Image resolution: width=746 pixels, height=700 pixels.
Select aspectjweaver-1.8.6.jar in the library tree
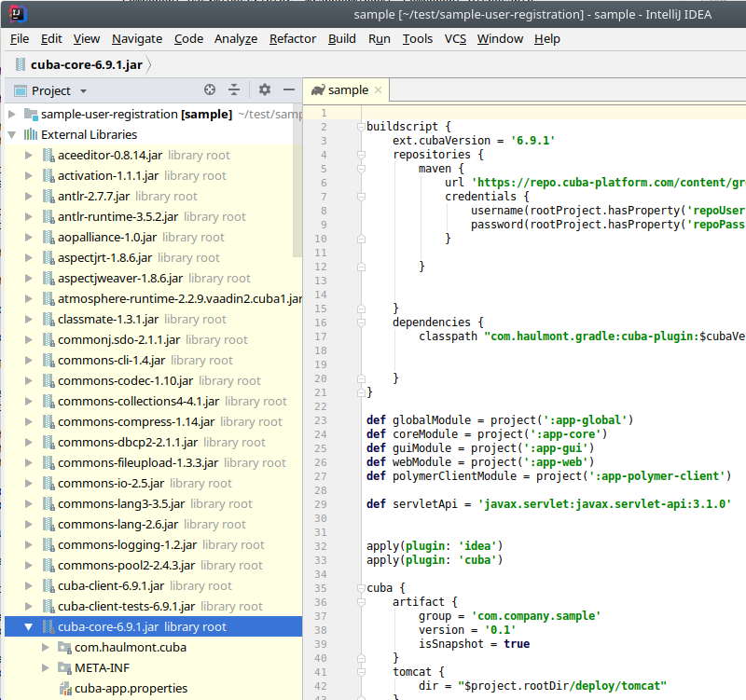(x=153, y=278)
